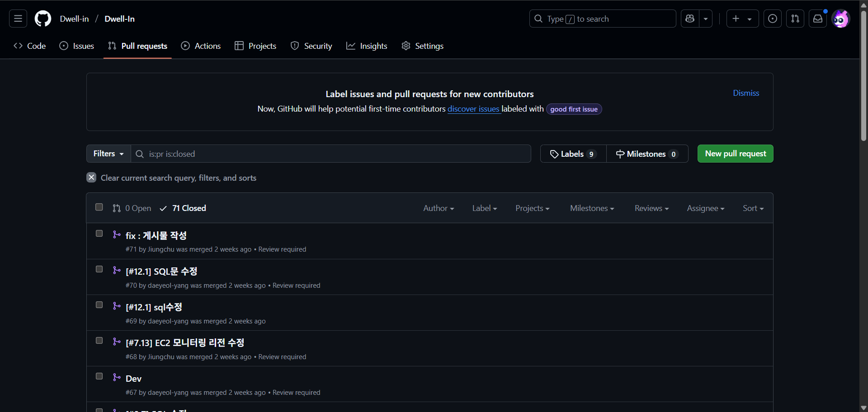Switch to the Actions tab
868x412 pixels.
(201, 46)
